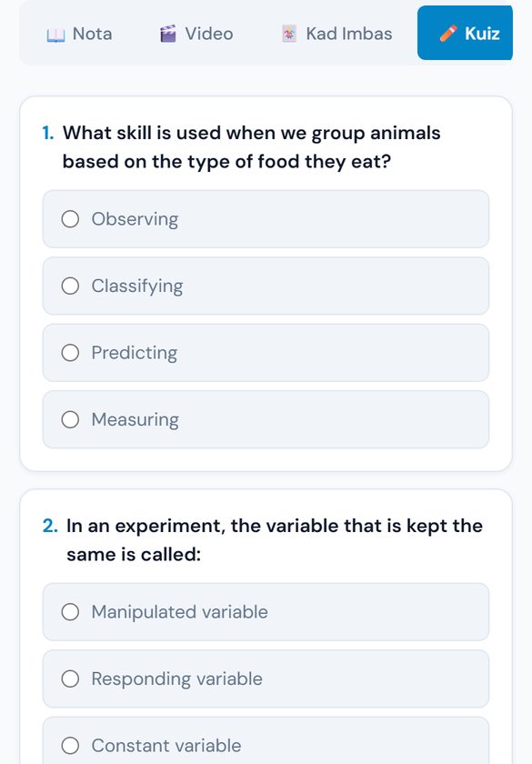
Task: Click the Measuring answer text
Action: (136, 420)
